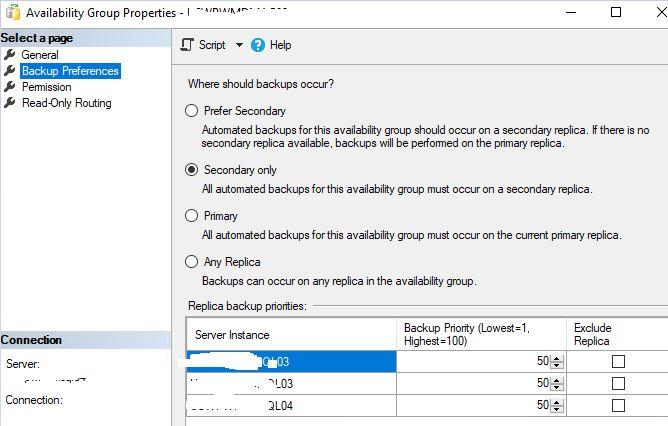This screenshot has width=668, height=426.
Task: Click the blue Help question-mark icon
Action: point(258,45)
